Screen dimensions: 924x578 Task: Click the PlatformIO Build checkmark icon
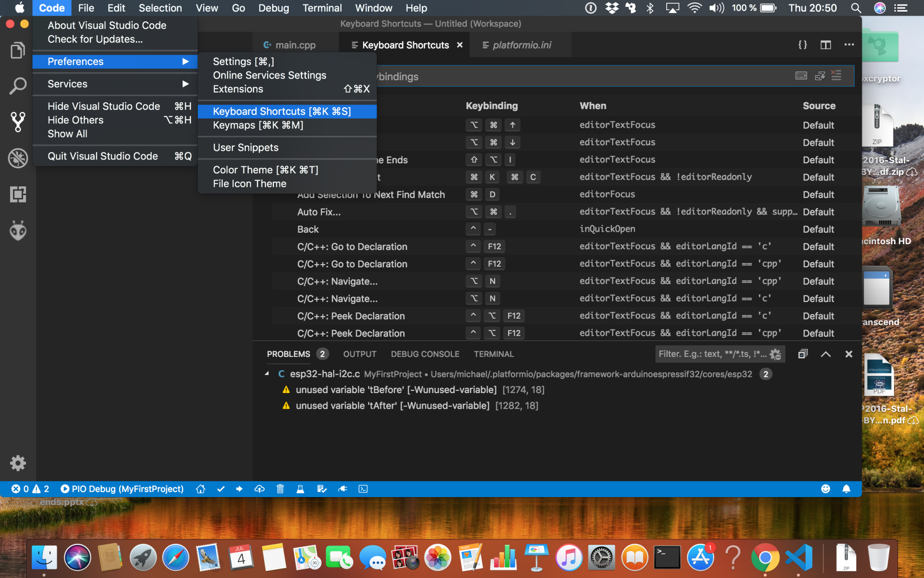point(221,489)
